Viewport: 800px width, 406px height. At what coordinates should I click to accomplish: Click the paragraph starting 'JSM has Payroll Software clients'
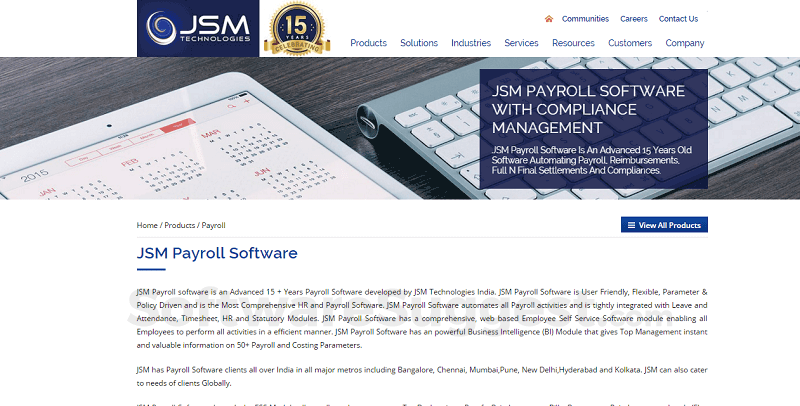click(x=422, y=376)
